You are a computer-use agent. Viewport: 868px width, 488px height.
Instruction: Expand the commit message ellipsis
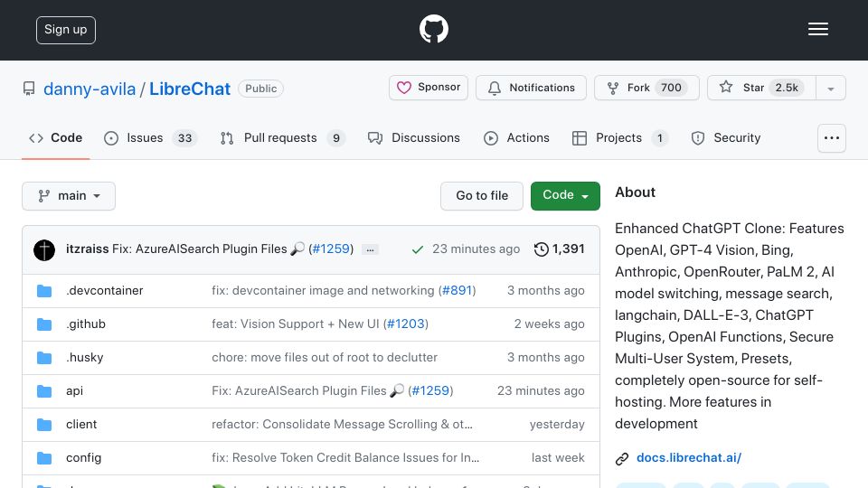pyautogui.click(x=371, y=250)
